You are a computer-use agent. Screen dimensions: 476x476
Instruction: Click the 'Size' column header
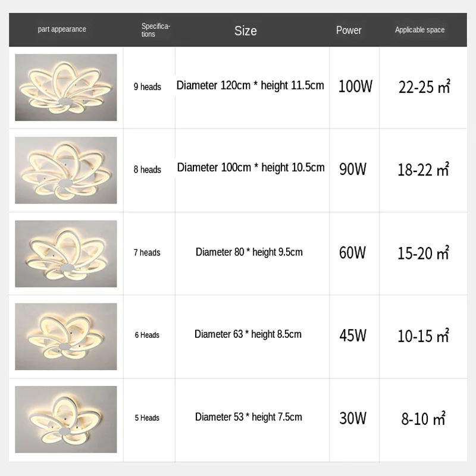click(245, 30)
